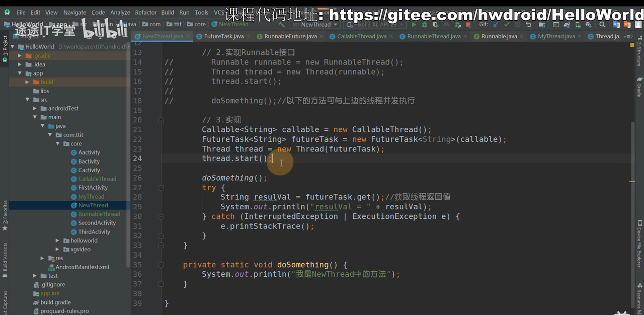
Task: Revert changes with the undo arrow icon
Action: pos(529,25)
